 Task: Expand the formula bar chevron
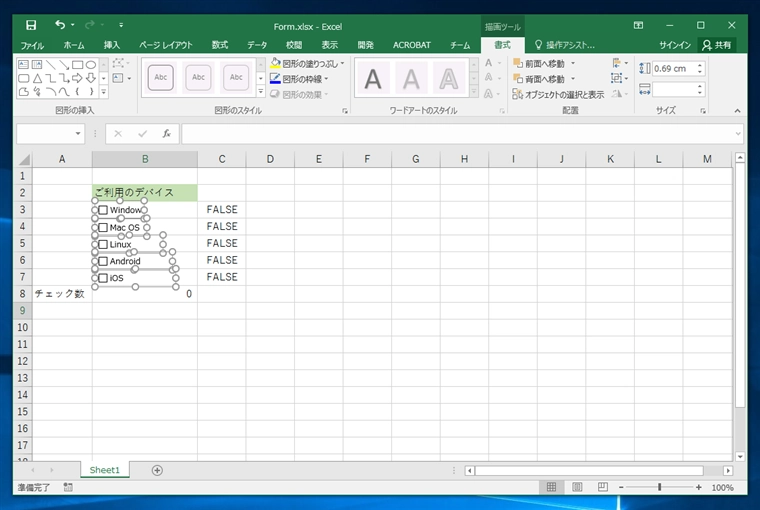click(738, 133)
